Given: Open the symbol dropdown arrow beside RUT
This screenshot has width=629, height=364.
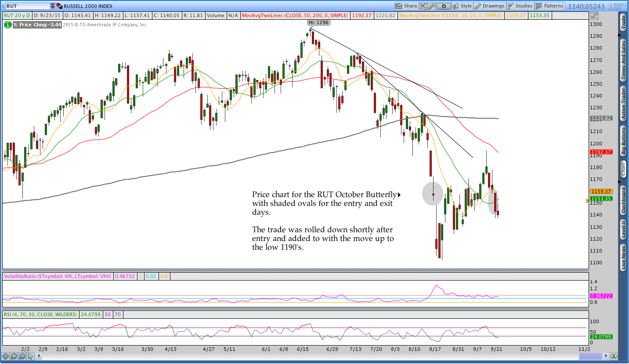Looking at the screenshot, I should [x=53, y=6].
